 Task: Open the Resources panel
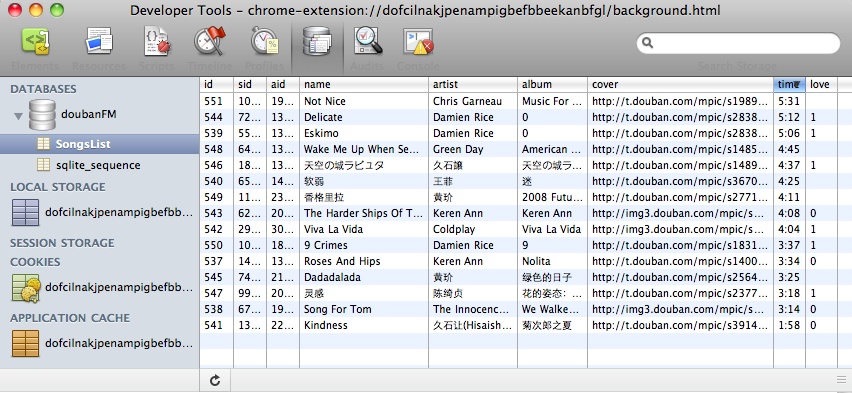(99, 49)
